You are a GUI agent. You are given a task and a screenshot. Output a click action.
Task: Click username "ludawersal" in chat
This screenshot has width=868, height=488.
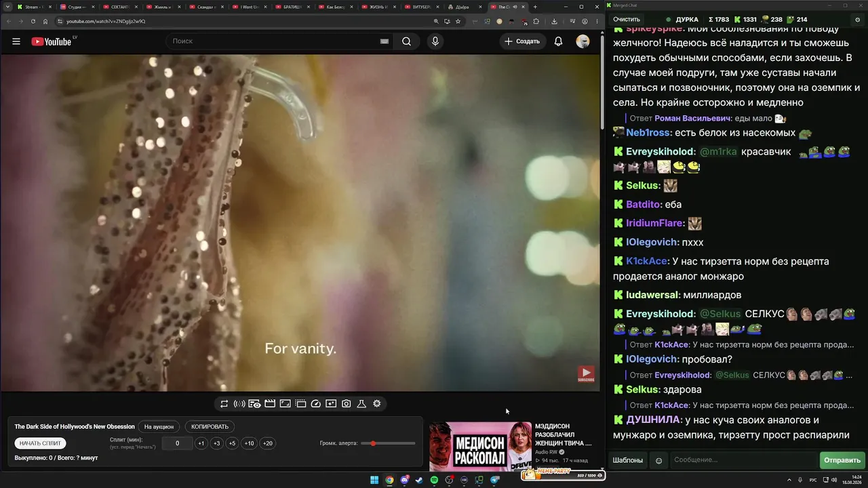pyautogui.click(x=652, y=296)
